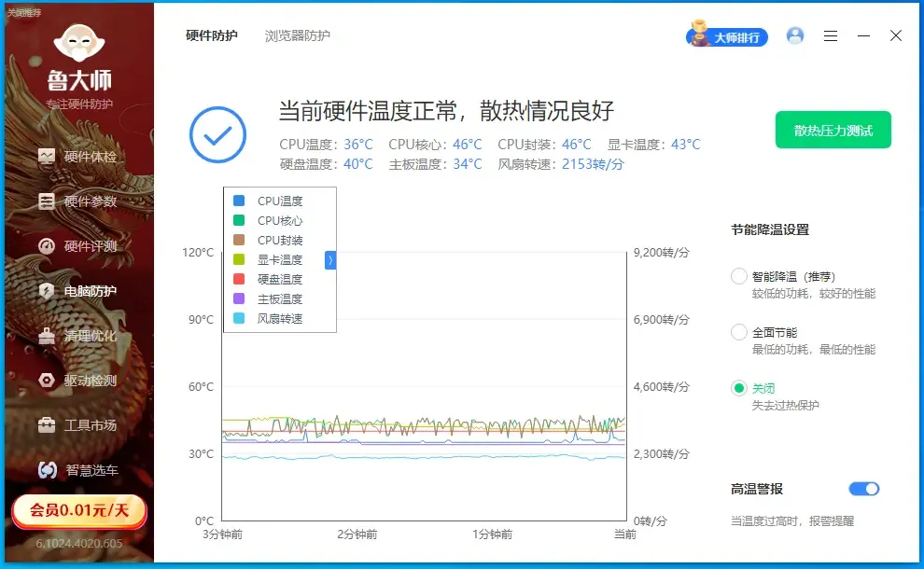Go to 硬件体检 in sidebar
Viewport: 924px width, 569px height.
click(91, 157)
